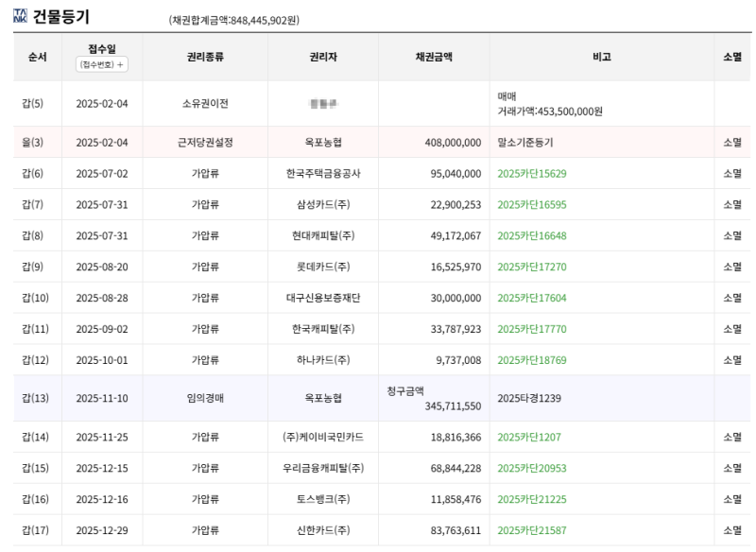Click the 2025-11-10 date cell

102,398
